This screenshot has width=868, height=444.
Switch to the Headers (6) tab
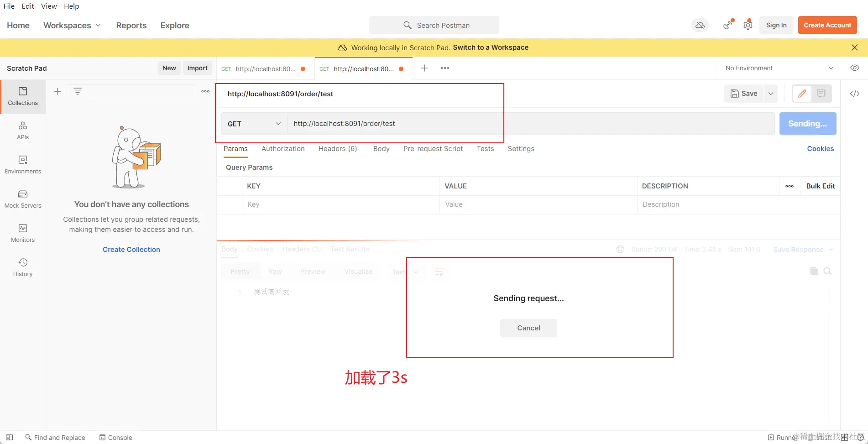338,149
